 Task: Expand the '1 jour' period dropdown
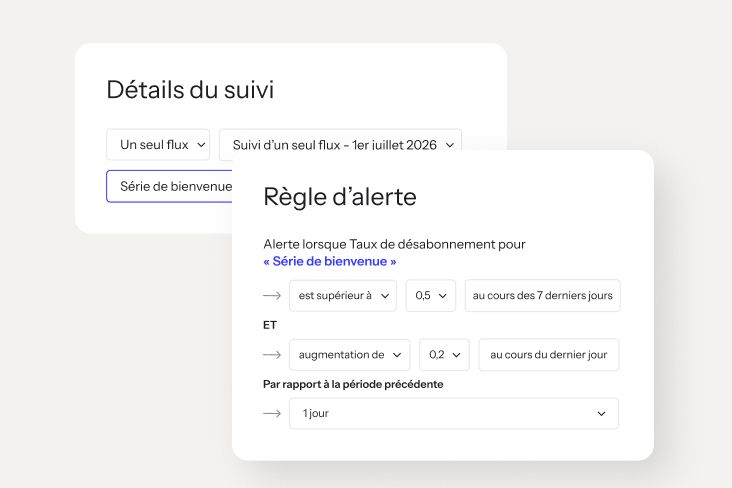(x=454, y=413)
